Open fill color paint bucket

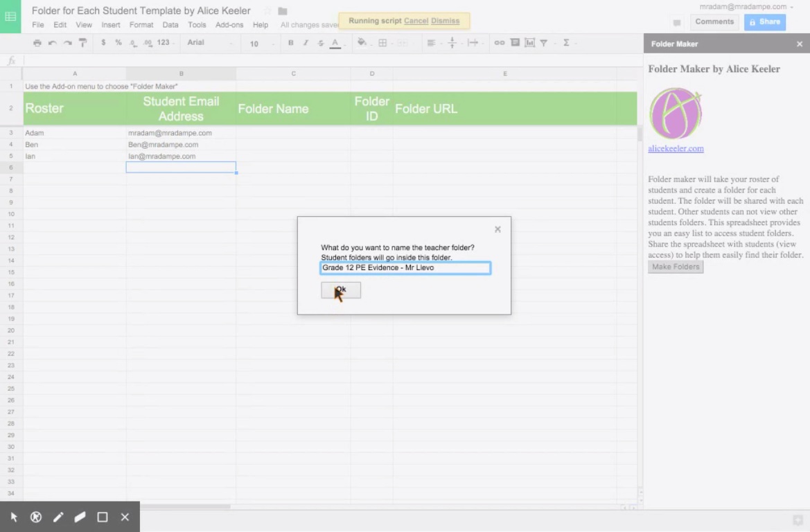click(362, 43)
